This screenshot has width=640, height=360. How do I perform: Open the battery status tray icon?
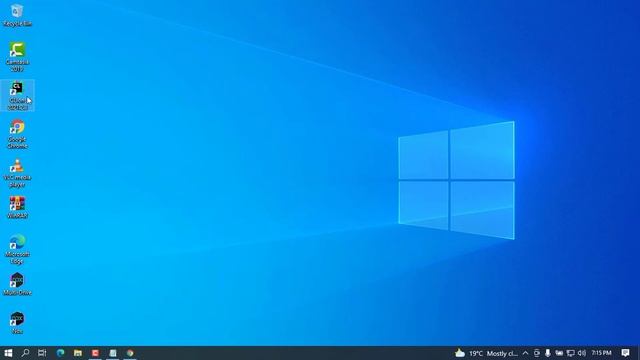tap(559, 353)
